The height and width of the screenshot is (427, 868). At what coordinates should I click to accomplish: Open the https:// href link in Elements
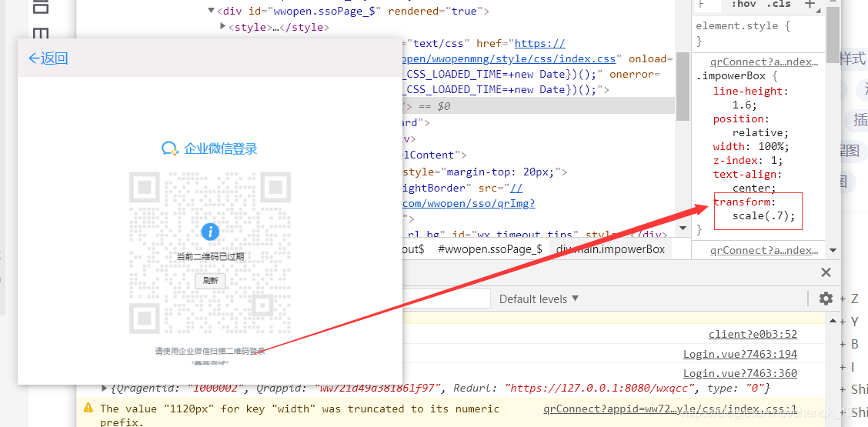point(539,43)
